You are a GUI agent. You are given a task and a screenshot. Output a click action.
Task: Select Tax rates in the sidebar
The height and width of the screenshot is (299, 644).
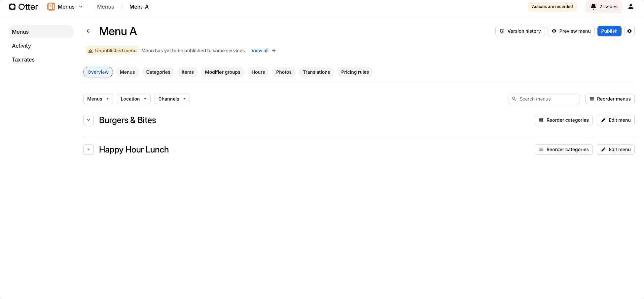point(23,60)
